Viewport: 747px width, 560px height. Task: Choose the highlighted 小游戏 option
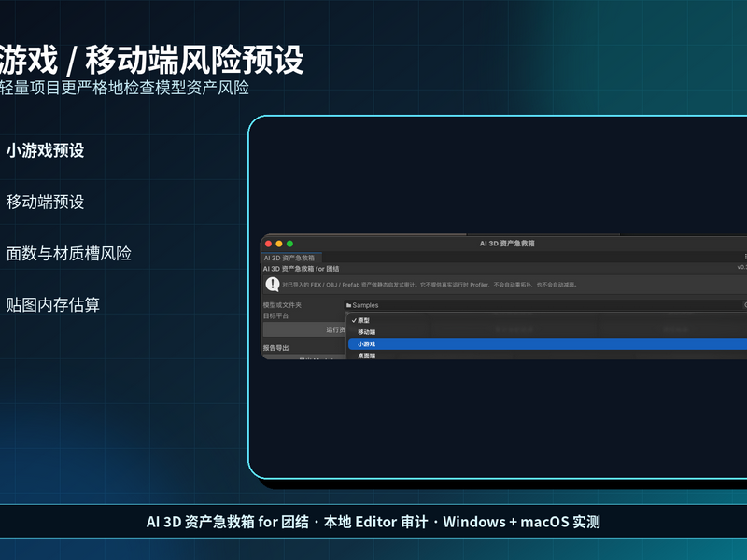click(547, 343)
